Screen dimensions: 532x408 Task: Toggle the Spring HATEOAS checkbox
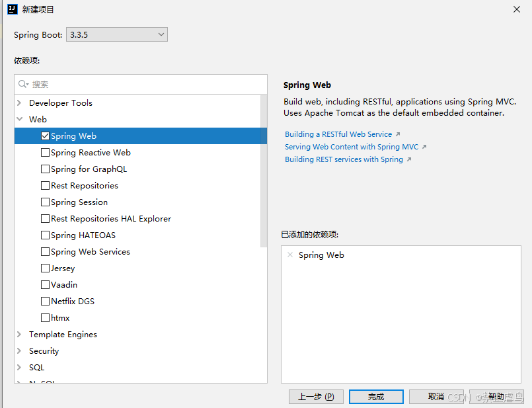click(45, 235)
